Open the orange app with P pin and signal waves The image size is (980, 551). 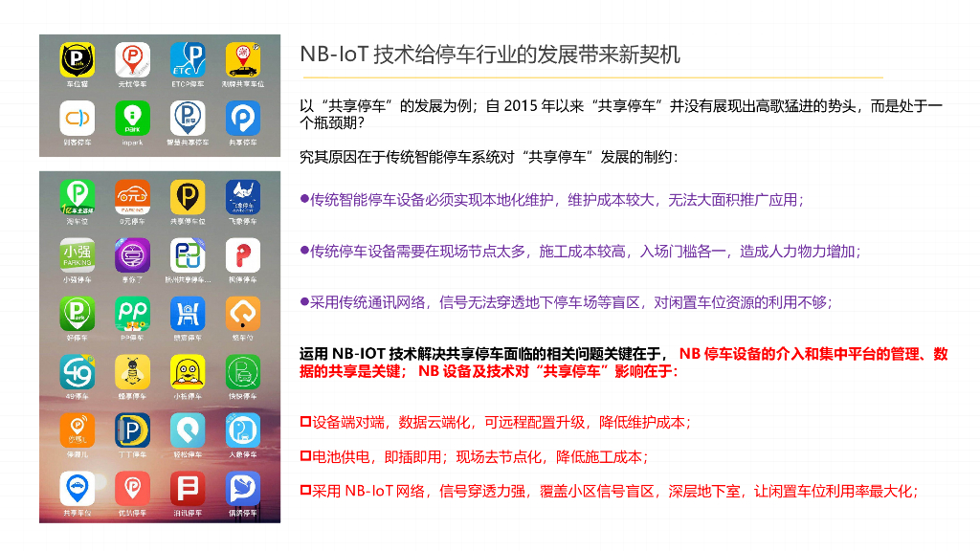tap(77, 430)
